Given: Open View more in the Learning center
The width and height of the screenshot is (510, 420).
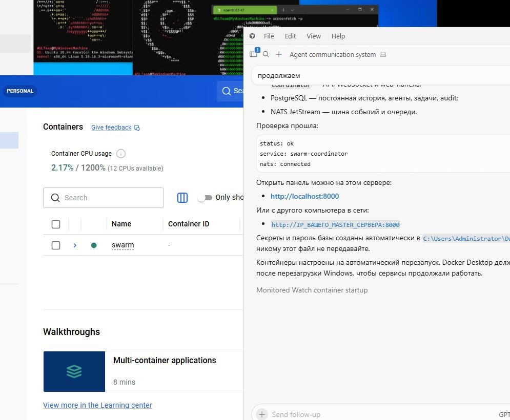Looking at the screenshot, I should point(97,405).
